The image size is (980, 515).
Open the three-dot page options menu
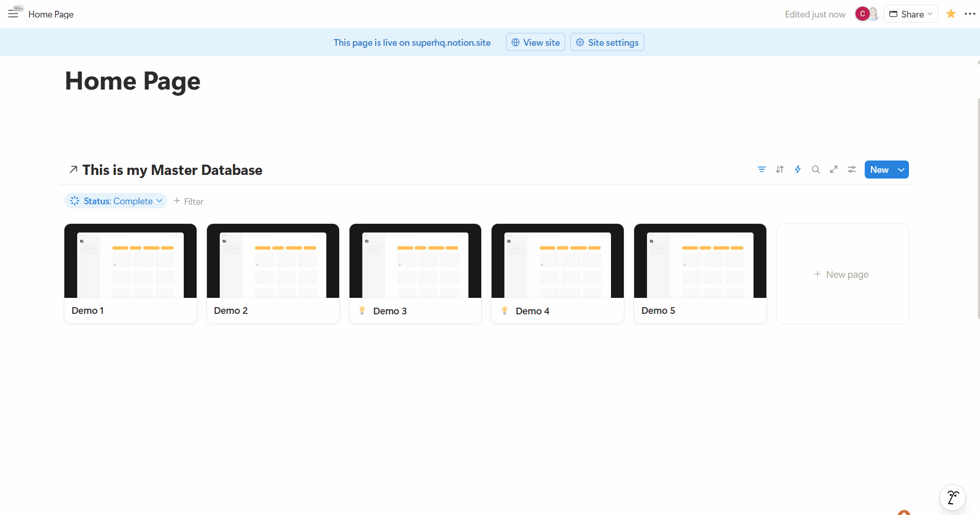click(970, 14)
